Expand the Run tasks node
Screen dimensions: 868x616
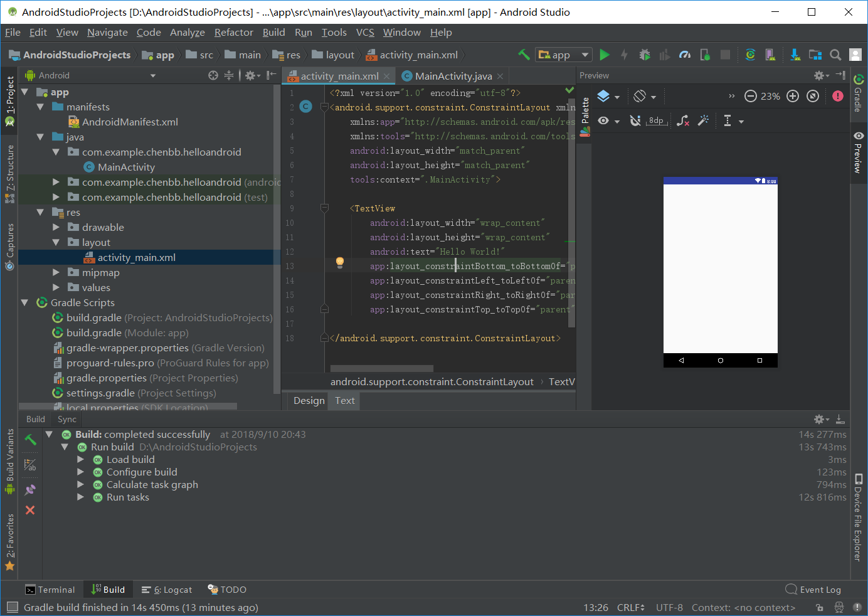coord(80,497)
